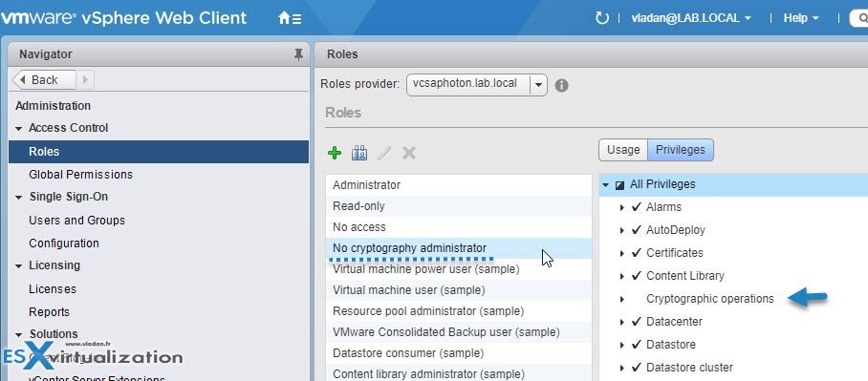Switch to the Usage tab
868x381 pixels.
pos(623,150)
